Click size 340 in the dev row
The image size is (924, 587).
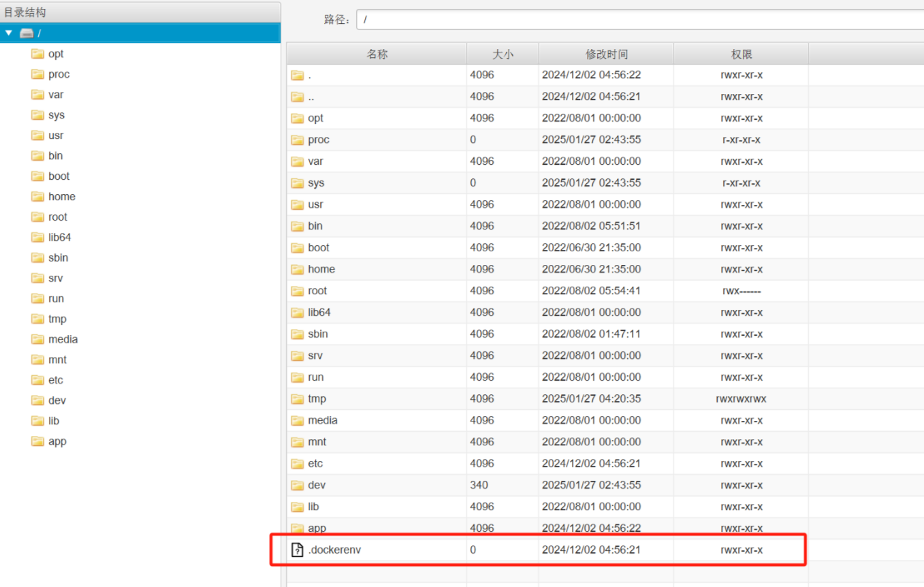(x=479, y=485)
